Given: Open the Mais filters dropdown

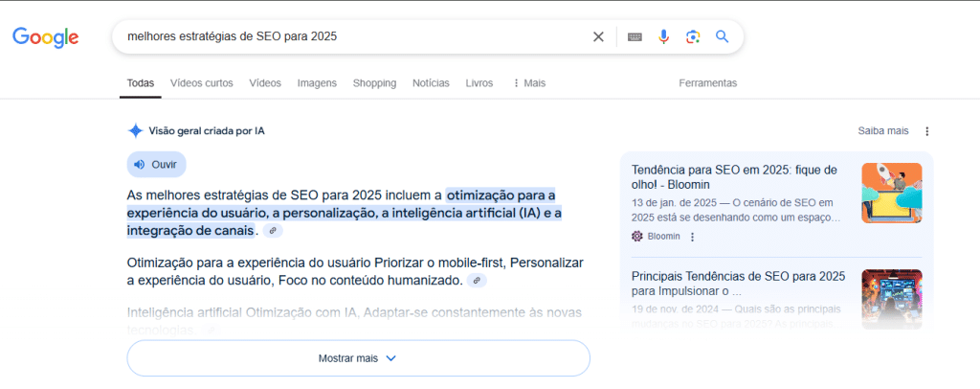Looking at the screenshot, I should coord(529,83).
